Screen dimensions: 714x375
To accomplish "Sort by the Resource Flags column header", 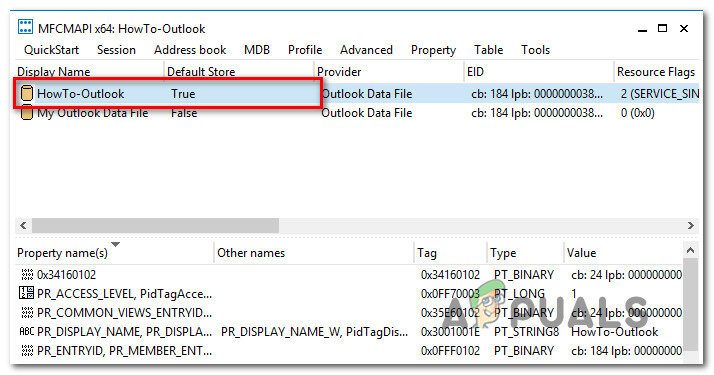I will pyautogui.click(x=657, y=71).
